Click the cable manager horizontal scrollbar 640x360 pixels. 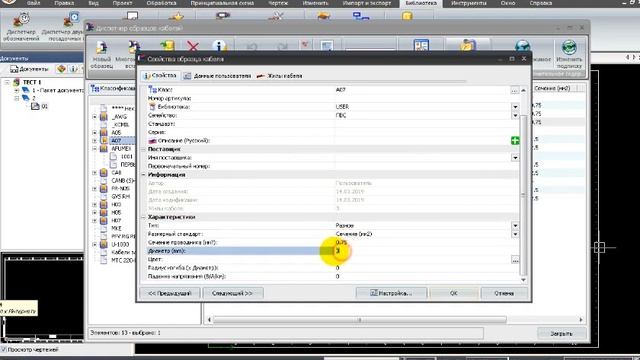coord(360,320)
